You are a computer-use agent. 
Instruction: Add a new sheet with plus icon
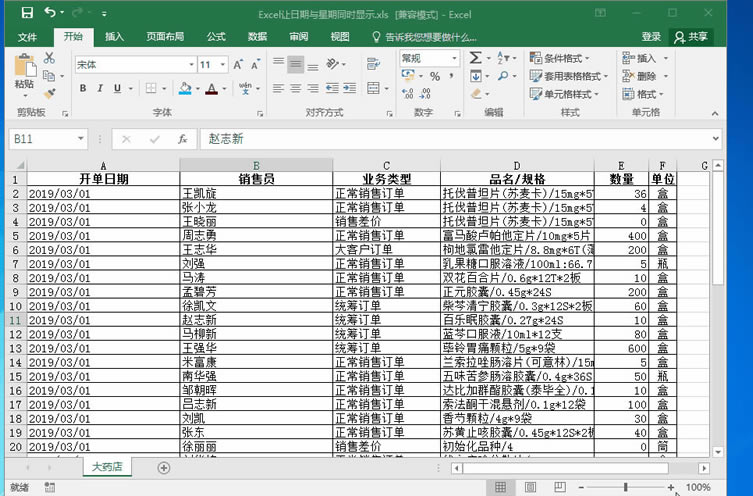click(x=164, y=467)
